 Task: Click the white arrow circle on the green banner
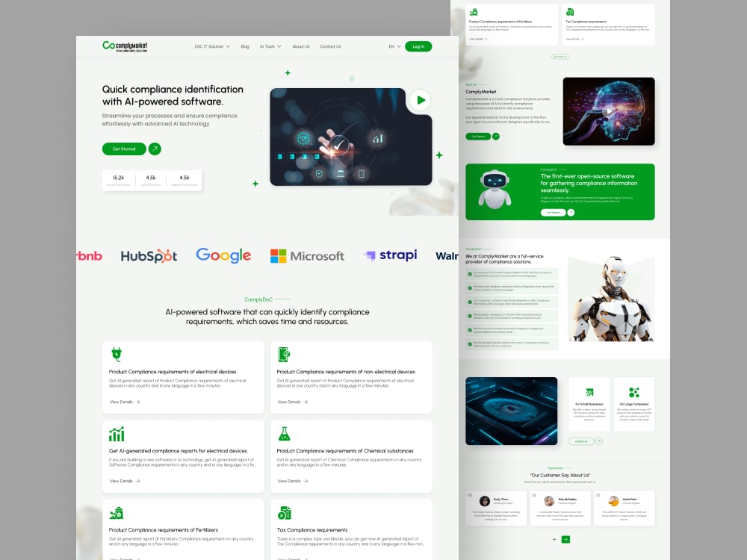click(571, 213)
